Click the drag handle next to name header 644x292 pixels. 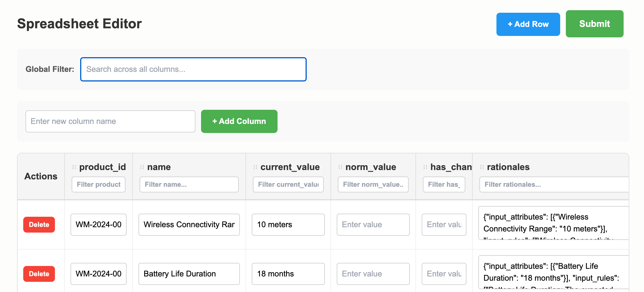142,167
